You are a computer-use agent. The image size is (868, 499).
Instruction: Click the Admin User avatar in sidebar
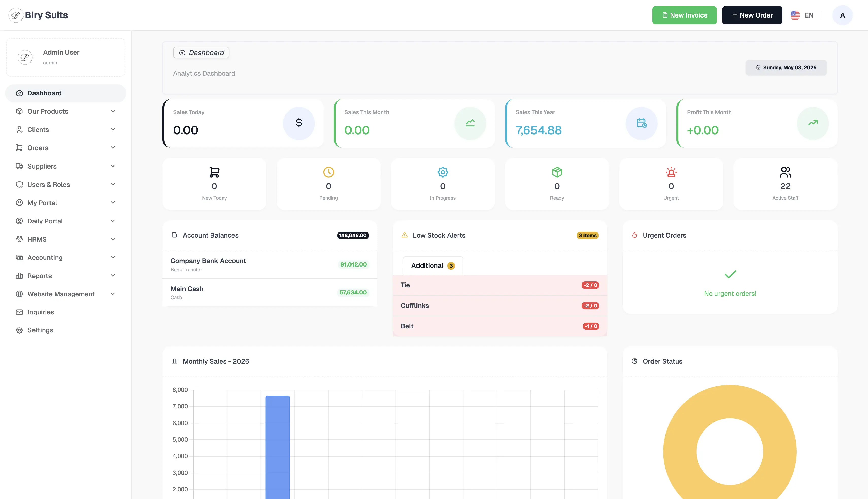point(25,57)
